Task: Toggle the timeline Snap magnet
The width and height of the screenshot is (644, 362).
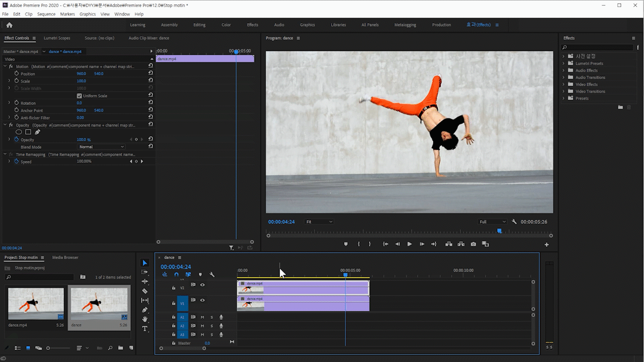Action: (x=176, y=275)
